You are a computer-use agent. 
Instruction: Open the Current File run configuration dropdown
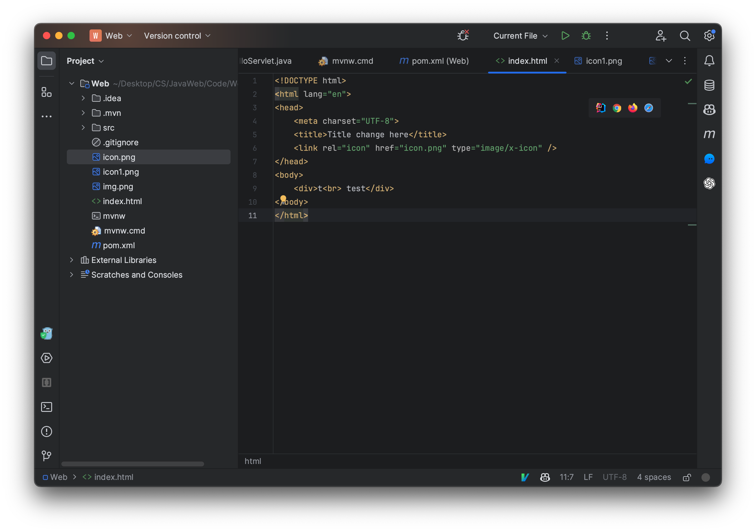point(520,36)
